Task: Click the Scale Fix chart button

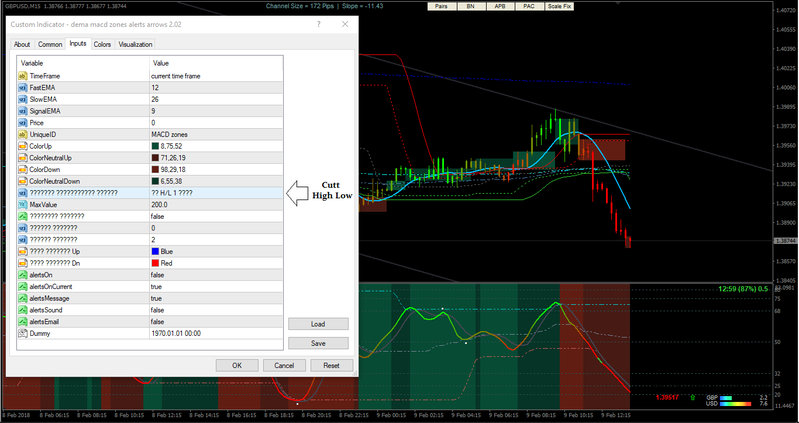Action: [x=559, y=7]
